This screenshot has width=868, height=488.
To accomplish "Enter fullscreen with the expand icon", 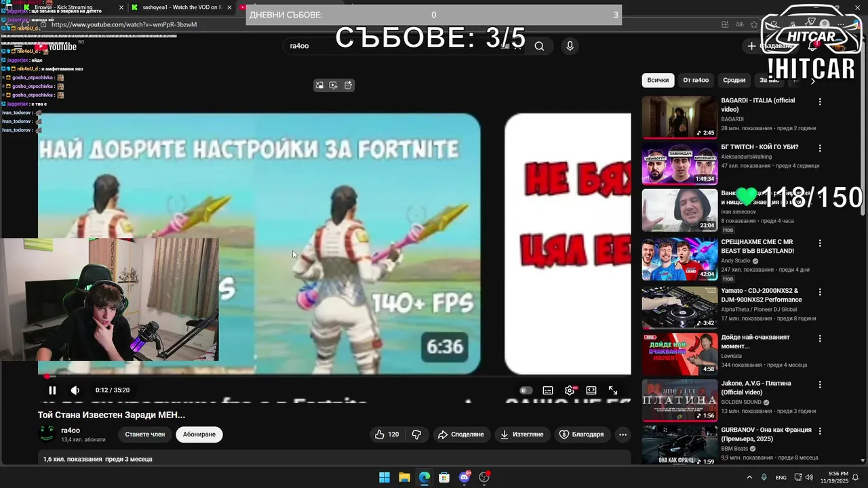I will click(x=613, y=390).
